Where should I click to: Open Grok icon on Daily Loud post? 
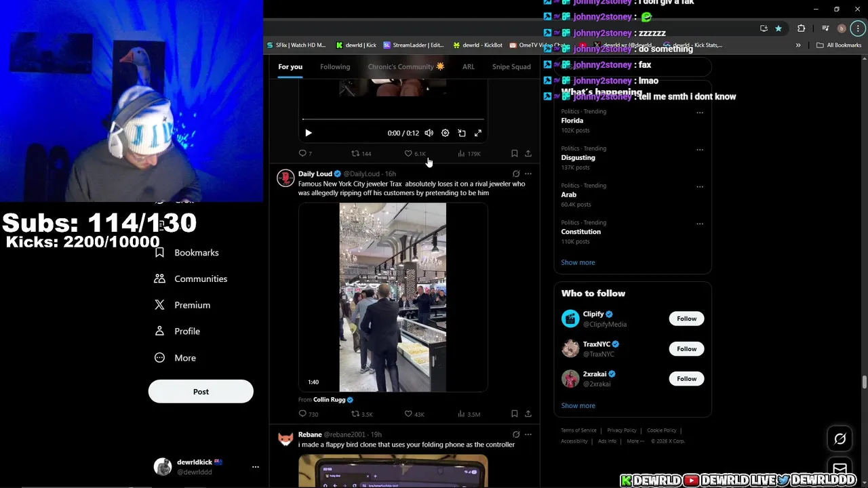pyautogui.click(x=516, y=174)
